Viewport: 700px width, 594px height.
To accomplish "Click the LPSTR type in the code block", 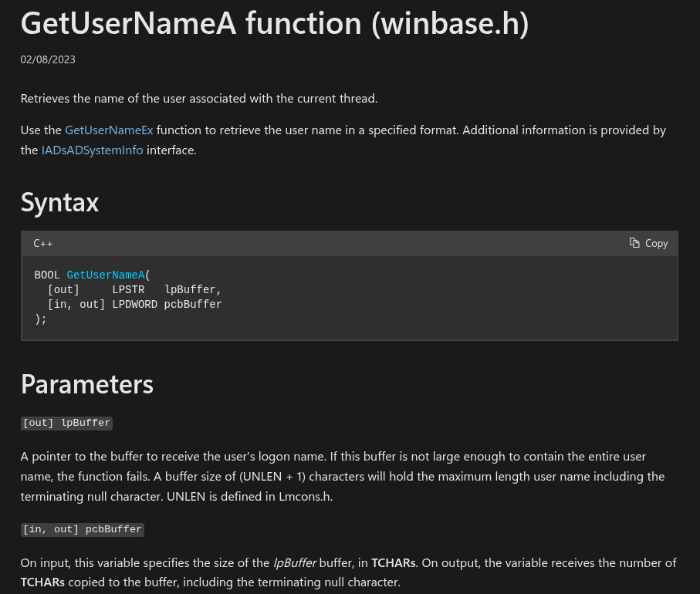I will coord(128,289).
